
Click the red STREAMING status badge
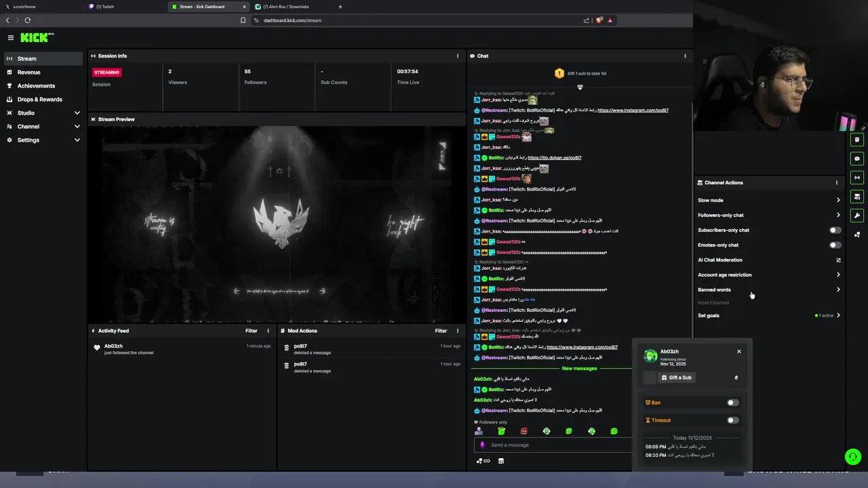click(x=107, y=73)
